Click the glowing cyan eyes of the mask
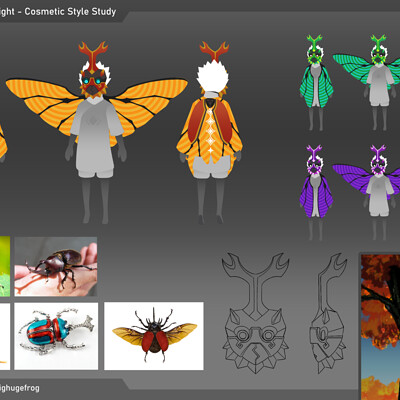The width and height of the screenshot is (400, 400). 94,81
